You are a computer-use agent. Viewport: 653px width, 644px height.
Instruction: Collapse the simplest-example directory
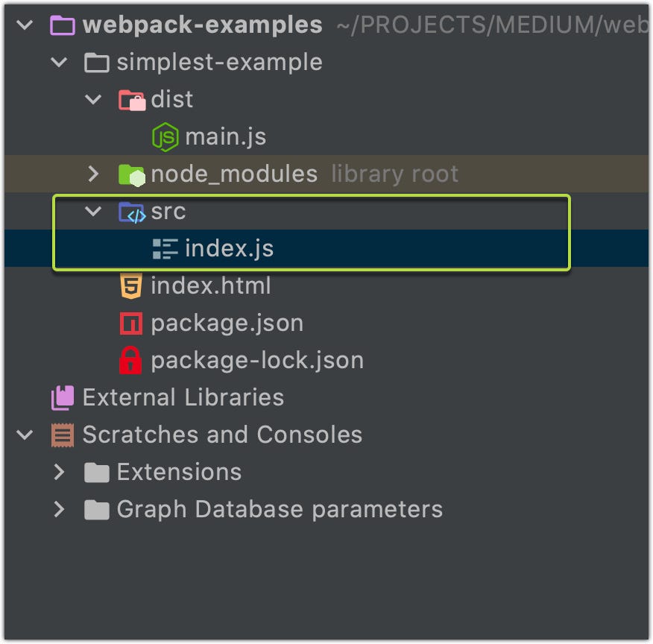[60, 63]
